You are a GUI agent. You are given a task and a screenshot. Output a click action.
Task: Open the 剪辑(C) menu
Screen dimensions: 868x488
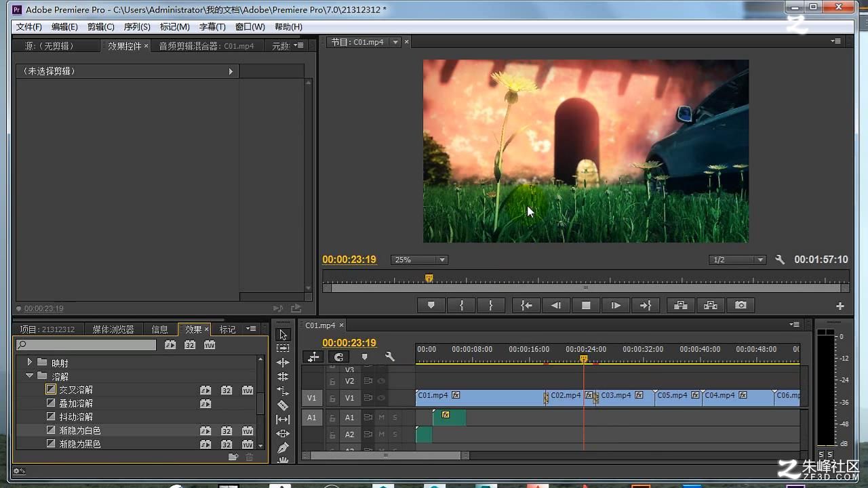point(100,26)
